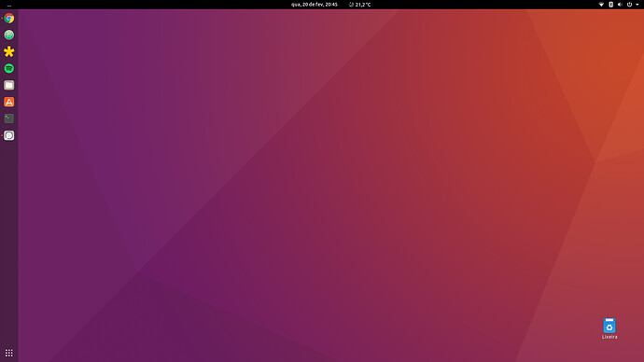Open the chat bubble app in dock
The height and width of the screenshot is (362, 644).
[9, 135]
